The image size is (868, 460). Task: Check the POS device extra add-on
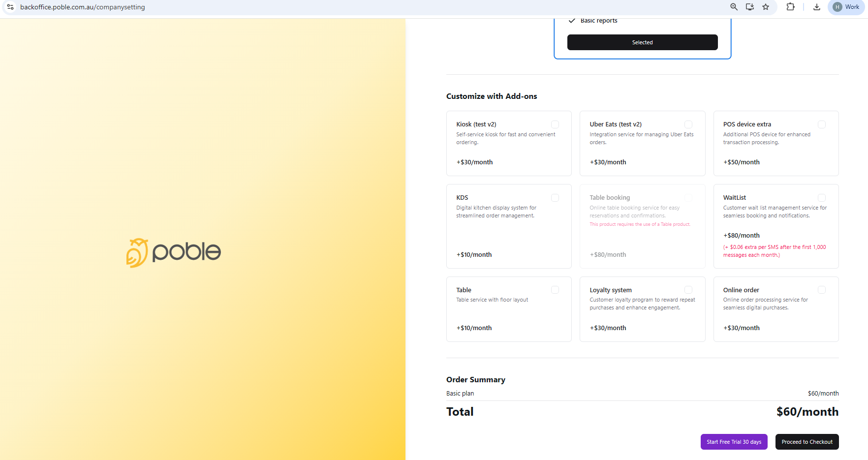(x=822, y=124)
